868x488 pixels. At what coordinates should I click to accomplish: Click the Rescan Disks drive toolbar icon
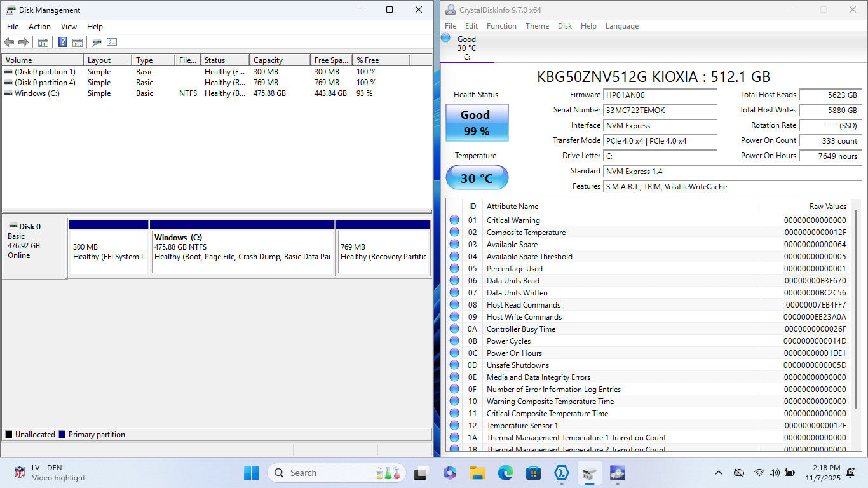(97, 43)
